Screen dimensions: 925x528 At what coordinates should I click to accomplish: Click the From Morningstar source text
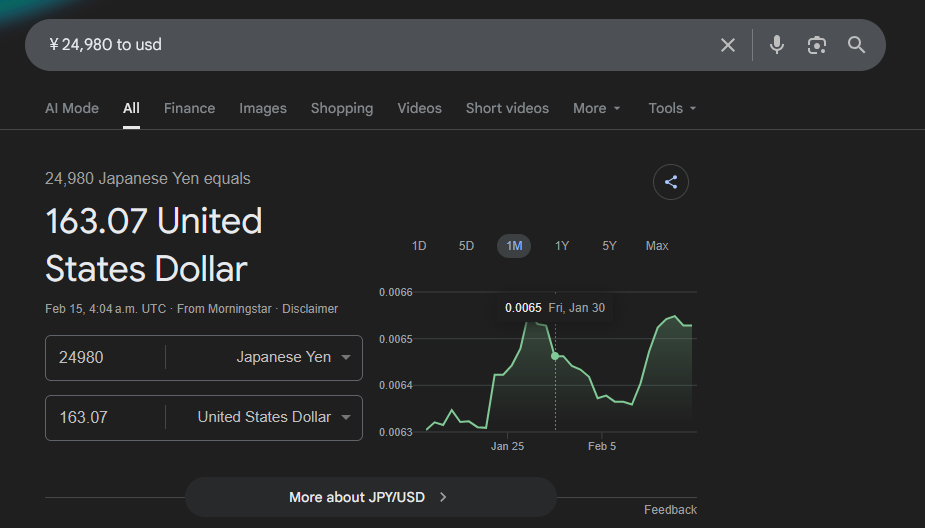[224, 309]
